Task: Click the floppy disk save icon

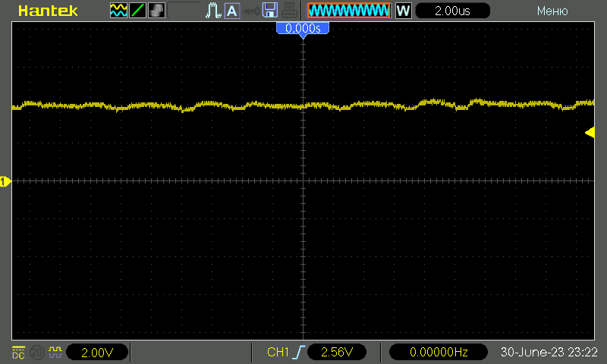Action: point(269,11)
